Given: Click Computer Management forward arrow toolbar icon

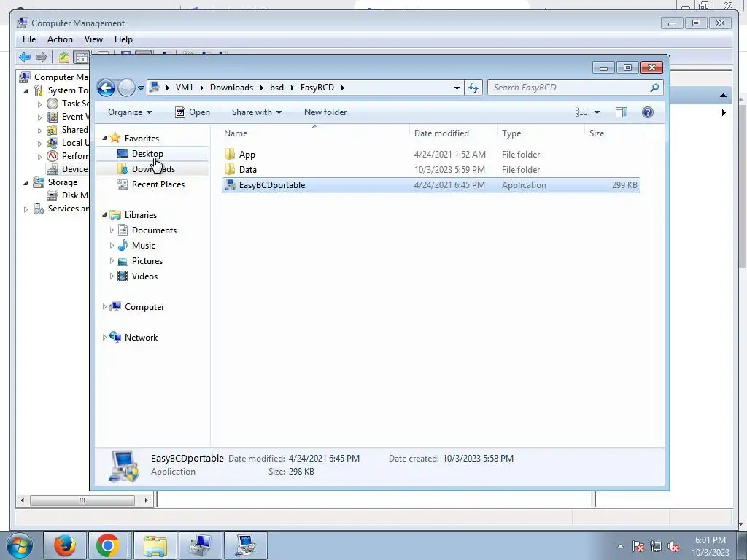Looking at the screenshot, I should (x=42, y=58).
